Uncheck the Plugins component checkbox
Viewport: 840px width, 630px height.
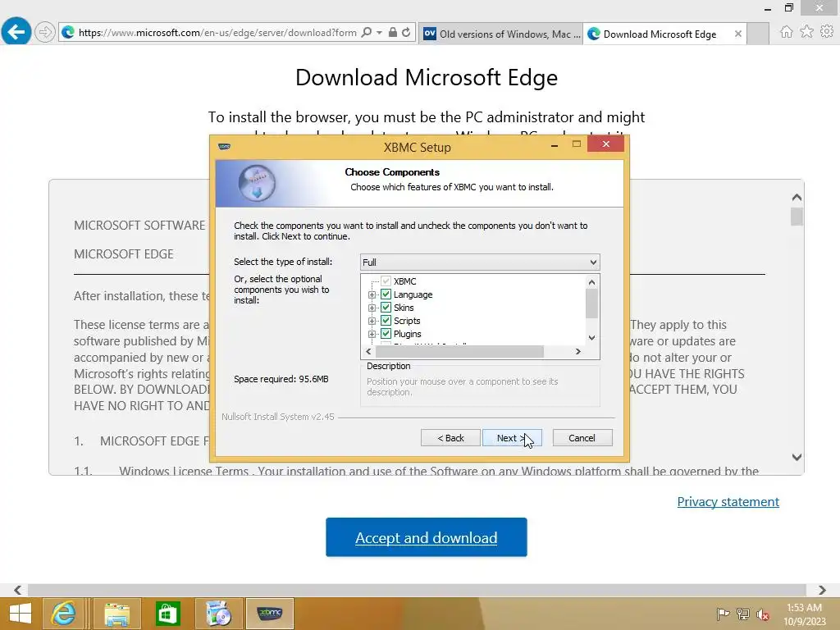click(x=386, y=334)
